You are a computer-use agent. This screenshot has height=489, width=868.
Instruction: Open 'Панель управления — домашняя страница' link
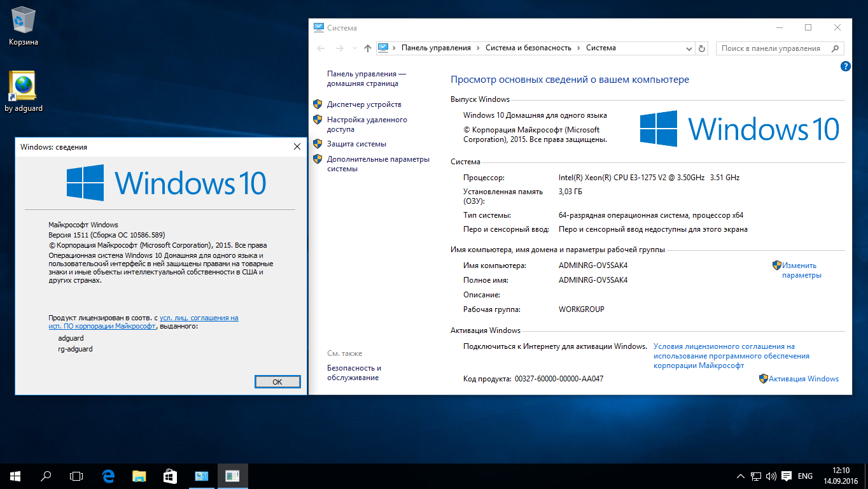coord(366,78)
